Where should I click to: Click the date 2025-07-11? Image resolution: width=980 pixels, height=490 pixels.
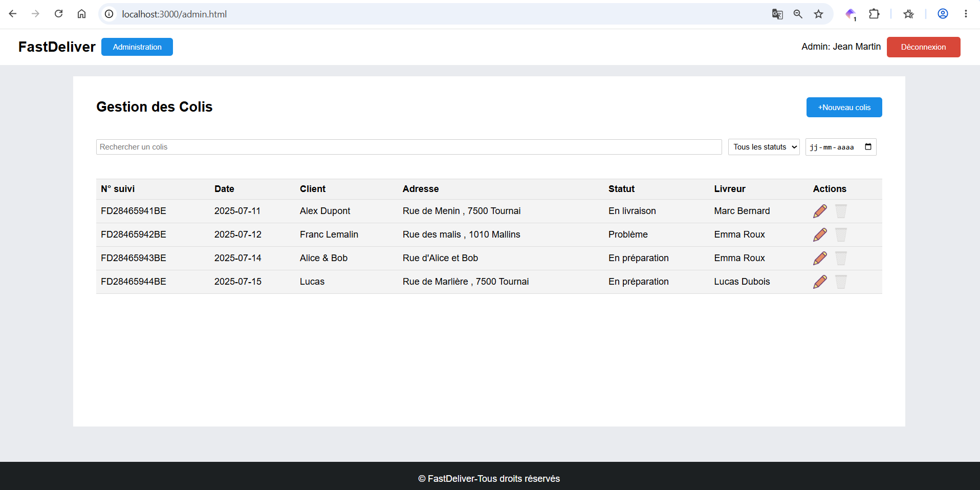[237, 211]
